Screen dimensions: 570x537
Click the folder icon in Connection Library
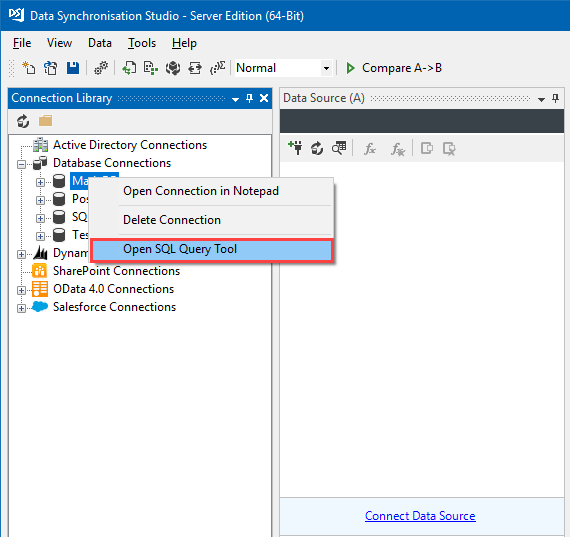(x=45, y=121)
